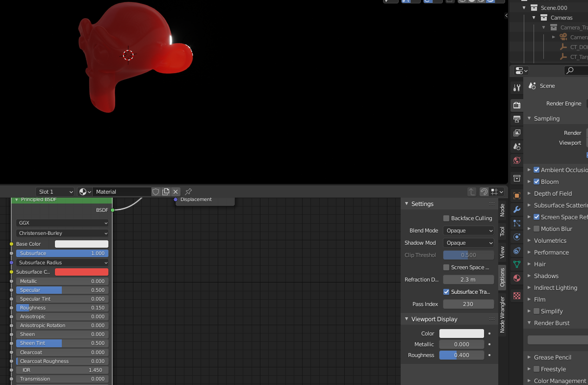This screenshot has height=385, width=588.
Task: Duplicate the material with the copy button
Action: 167,192
